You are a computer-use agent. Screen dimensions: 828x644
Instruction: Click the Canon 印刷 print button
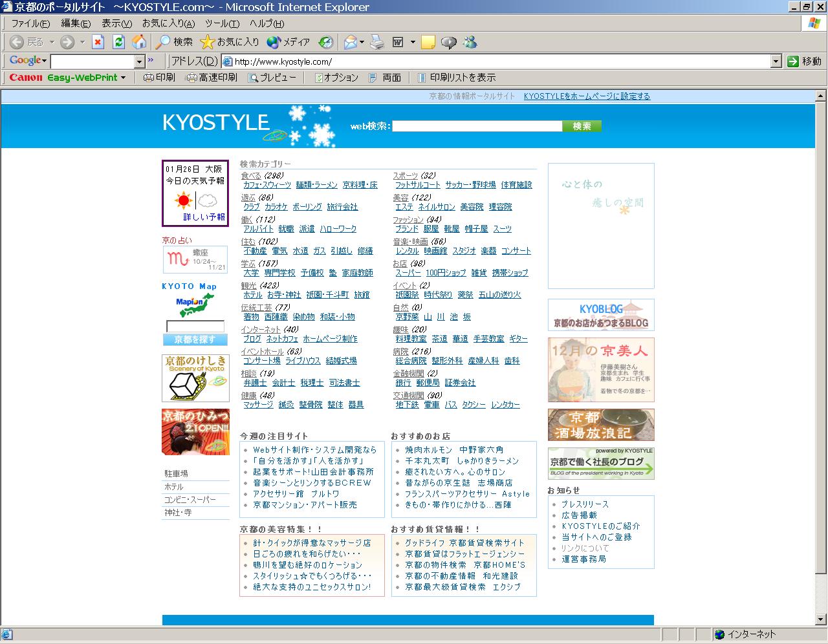159,78
